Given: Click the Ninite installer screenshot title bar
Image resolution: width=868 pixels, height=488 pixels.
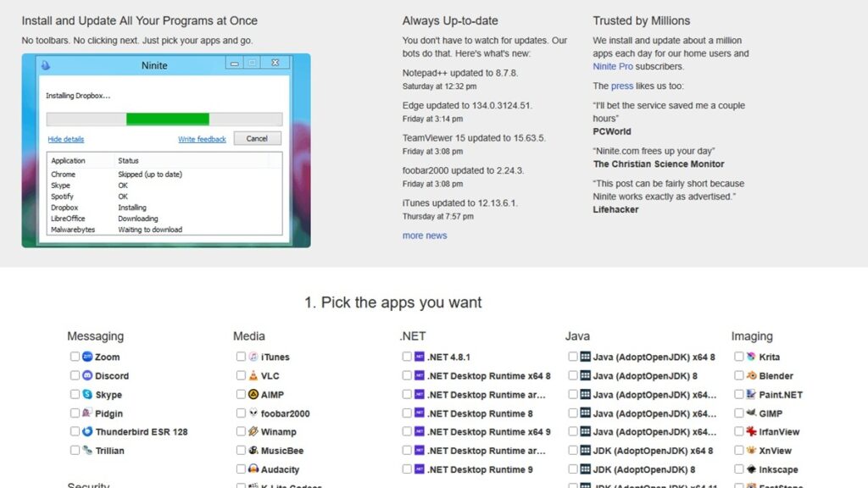Looking at the screenshot, I should pyautogui.click(x=164, y=64).
